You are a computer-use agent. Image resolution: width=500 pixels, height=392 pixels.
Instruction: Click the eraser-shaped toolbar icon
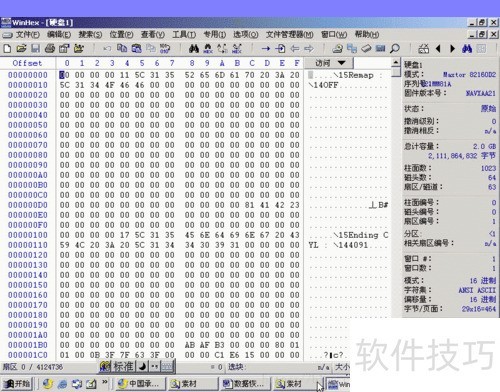pyautogui.click(x=366, y=49)
